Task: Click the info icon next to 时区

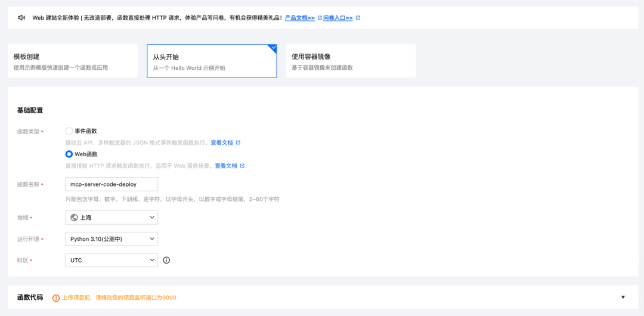Action: 166,260
